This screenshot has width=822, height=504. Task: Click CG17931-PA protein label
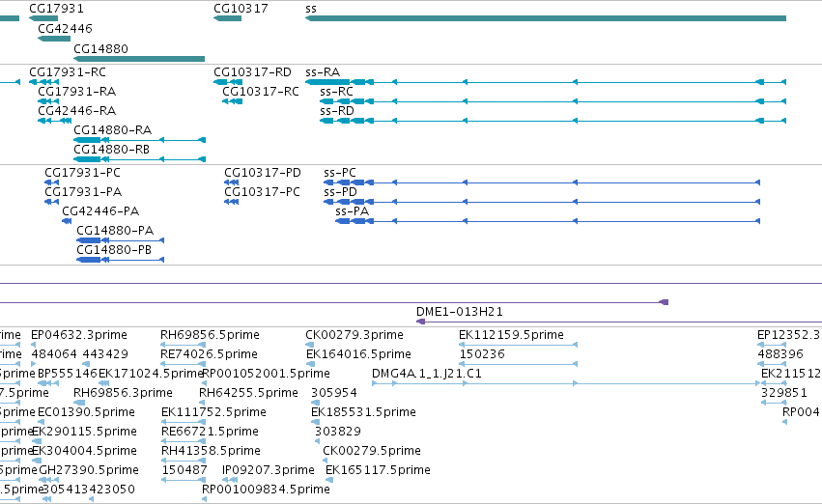(83, 192)
